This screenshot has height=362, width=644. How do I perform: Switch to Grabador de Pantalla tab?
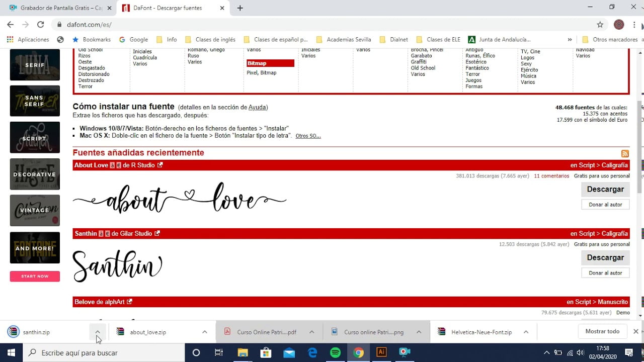(58, 8)
